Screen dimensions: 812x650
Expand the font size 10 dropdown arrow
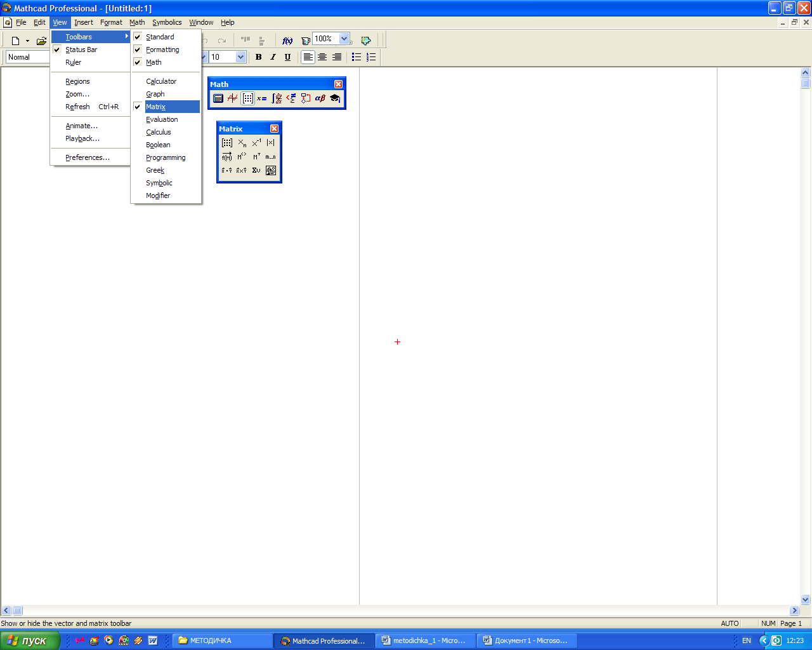(x=240, y=57)
